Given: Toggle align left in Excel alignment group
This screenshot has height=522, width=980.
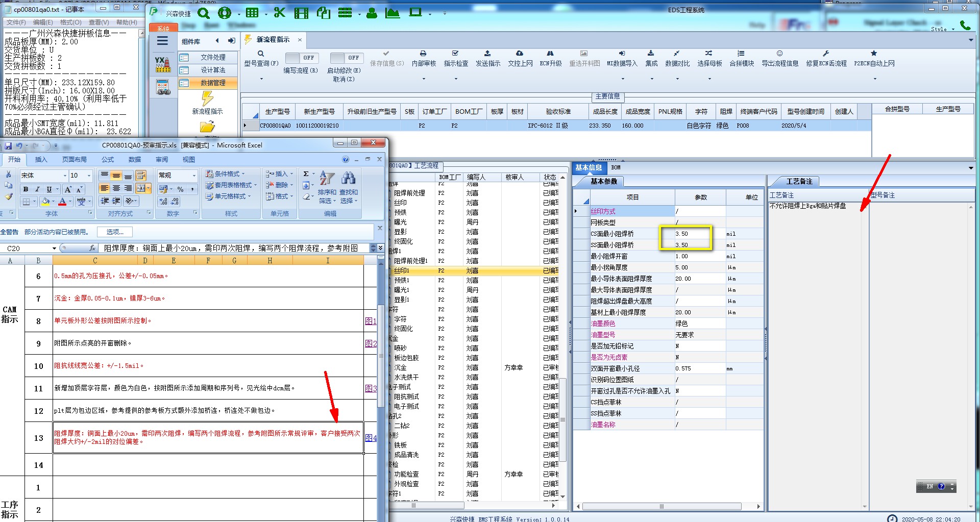Looking at the screenshot, I should [105, 189].
